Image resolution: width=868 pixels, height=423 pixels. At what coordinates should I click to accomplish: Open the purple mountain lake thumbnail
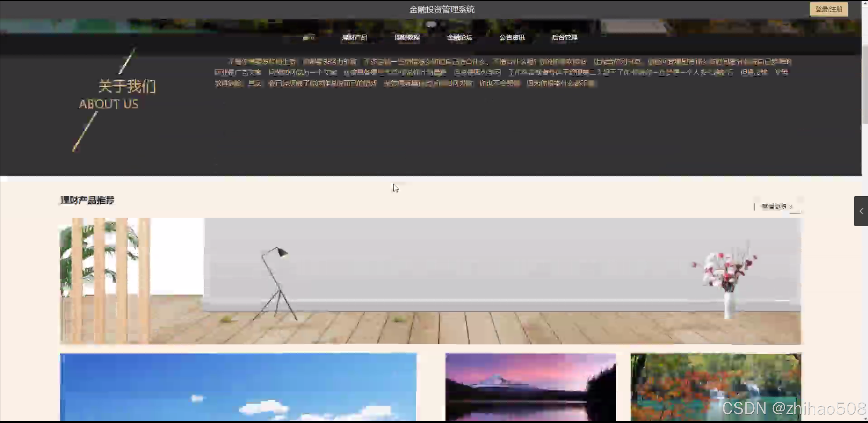click(530, 387)
